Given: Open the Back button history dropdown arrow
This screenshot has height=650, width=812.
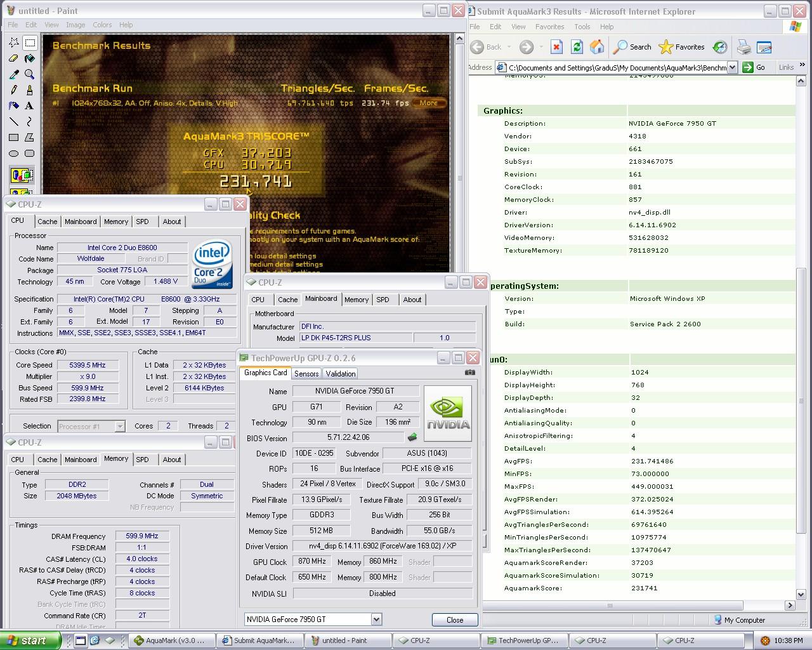Looking at the screenshot, I should [x=508, y=47].
